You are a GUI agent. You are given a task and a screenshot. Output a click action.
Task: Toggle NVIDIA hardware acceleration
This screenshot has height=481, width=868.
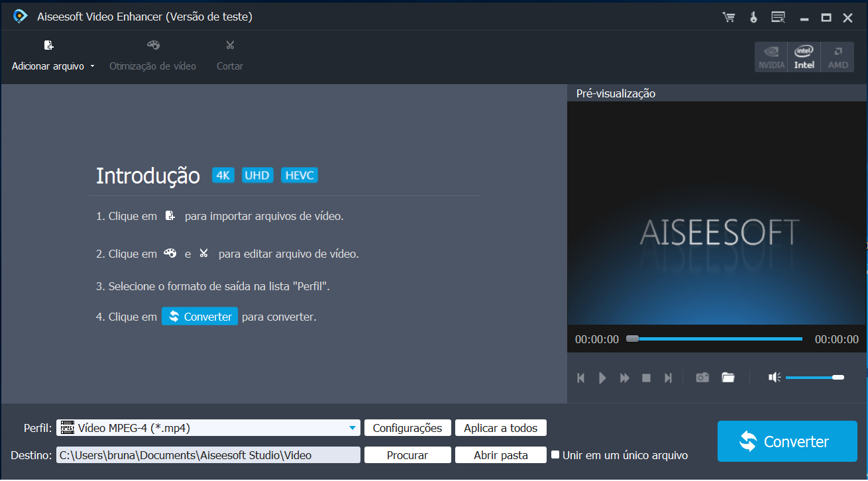pyautogui.click(x=771, y=58)
